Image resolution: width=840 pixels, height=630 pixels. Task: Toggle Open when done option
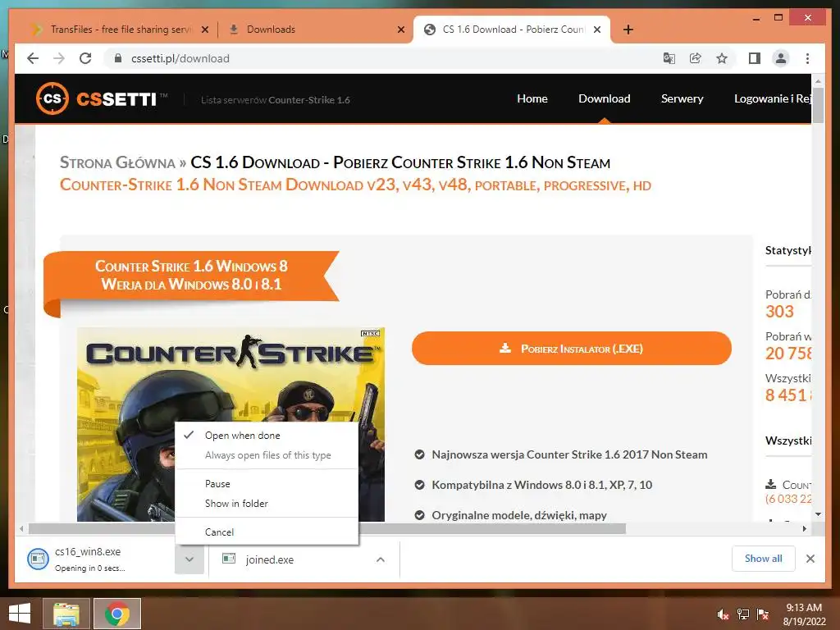tap(267, 436)
